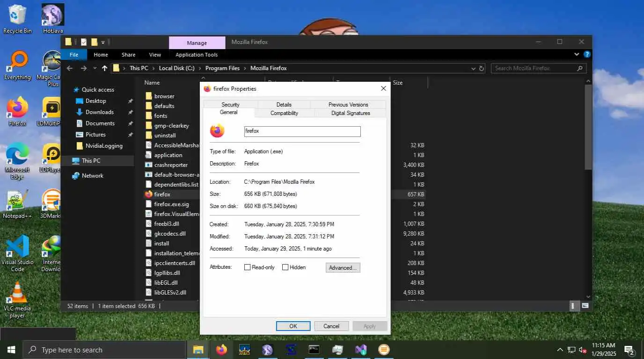Open recent locations dropdown arrow
This screenshot has height=359, width=644.
95,68
